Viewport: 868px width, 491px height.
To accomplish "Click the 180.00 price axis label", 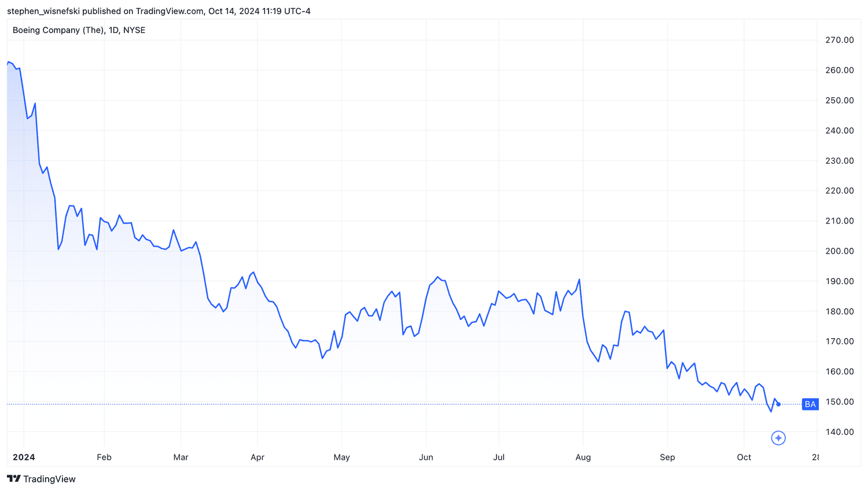I will [x=839, y=311].
